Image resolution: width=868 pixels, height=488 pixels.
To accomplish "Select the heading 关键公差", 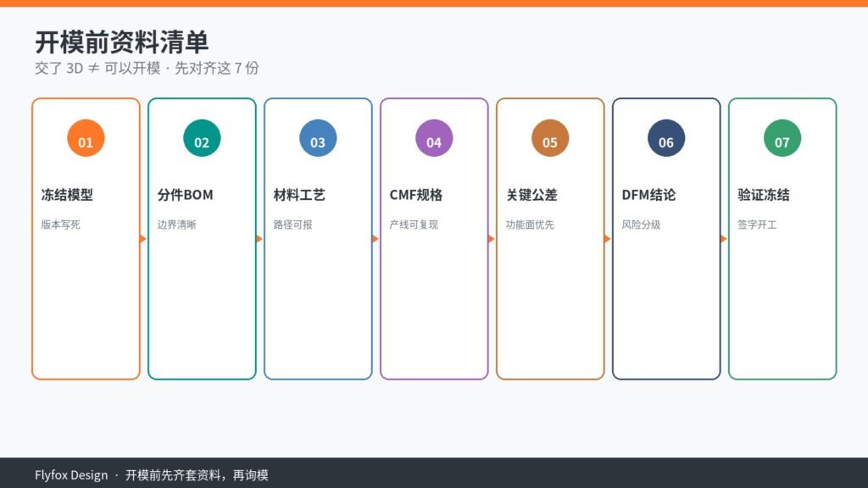I will (x=531, y=195).
